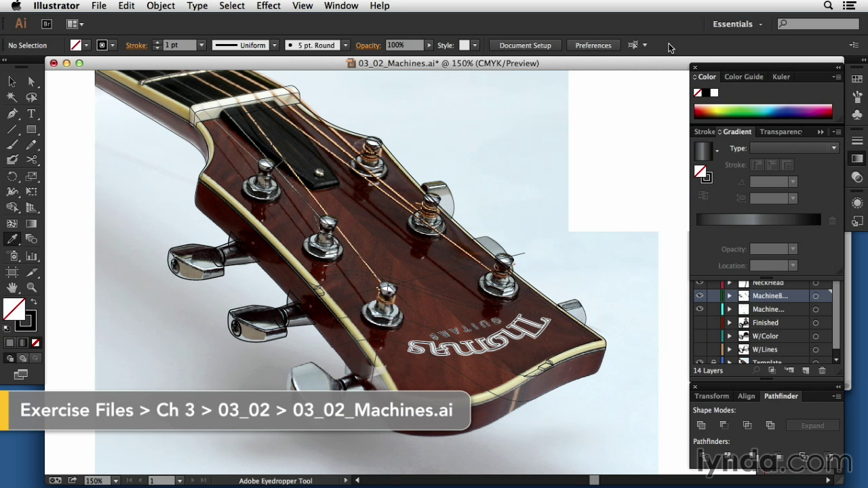Screen dimensions: 868x488
Task: Pick the Blend tool
Action: pyautogui.click(x=31, y=239)
